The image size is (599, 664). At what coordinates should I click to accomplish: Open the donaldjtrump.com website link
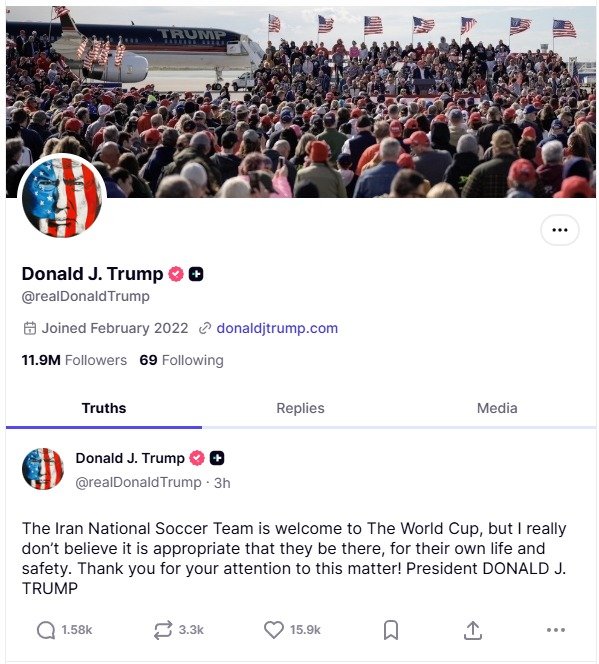pos(277,328)
